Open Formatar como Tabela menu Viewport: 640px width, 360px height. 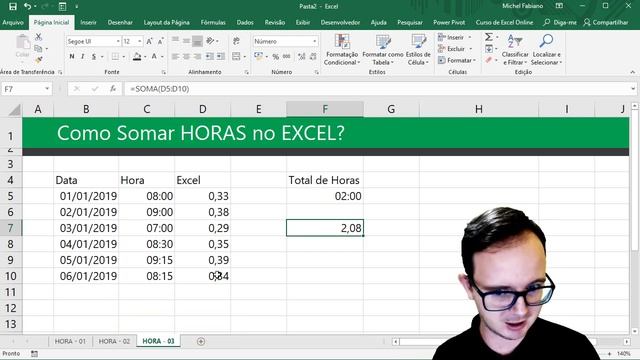pos(383,49)
